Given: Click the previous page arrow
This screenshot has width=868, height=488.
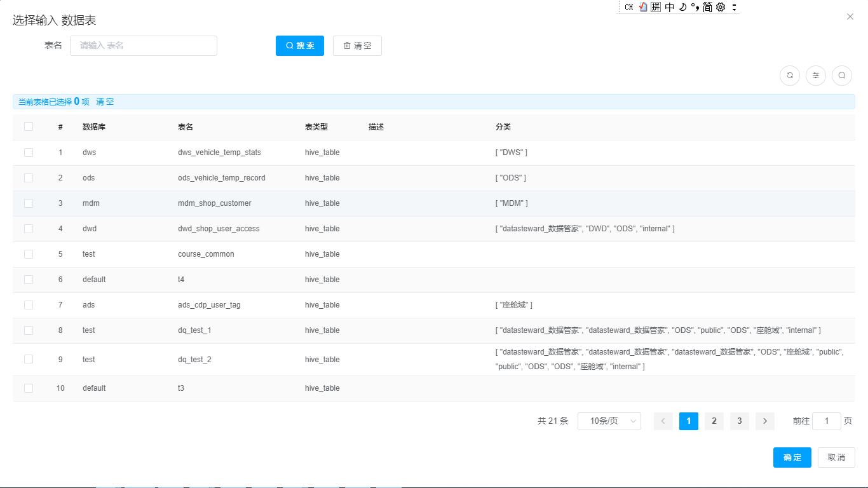Looking at the screenshot, I should (663, 421).
